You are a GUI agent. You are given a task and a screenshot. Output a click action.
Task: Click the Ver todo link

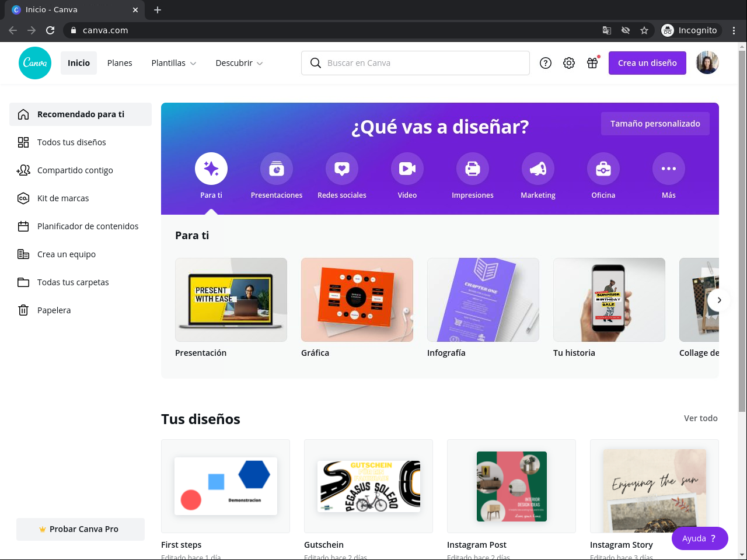pos(701,418)
